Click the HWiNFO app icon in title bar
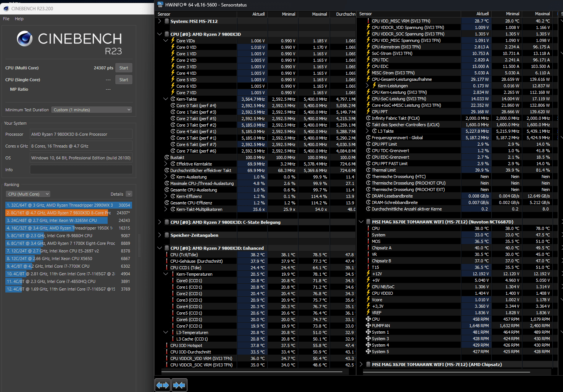The image size is (563, 392). 160,5
